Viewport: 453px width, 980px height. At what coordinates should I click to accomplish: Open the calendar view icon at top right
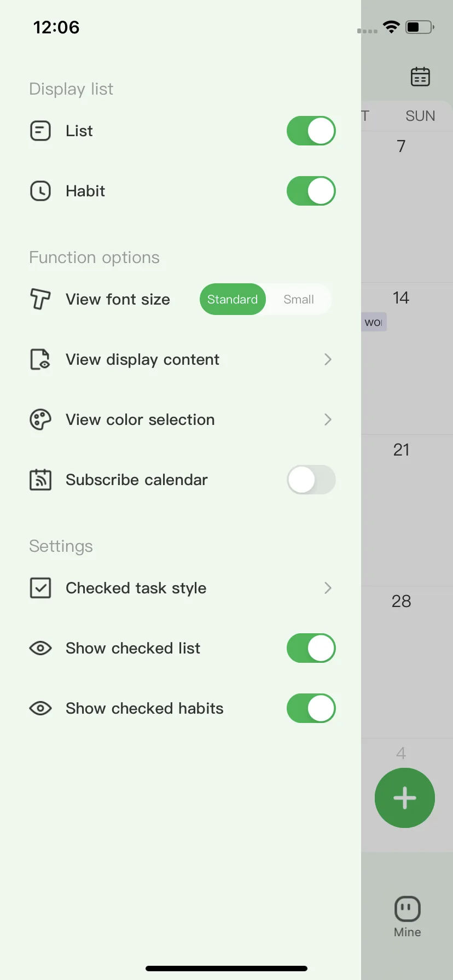coord(420,77)
